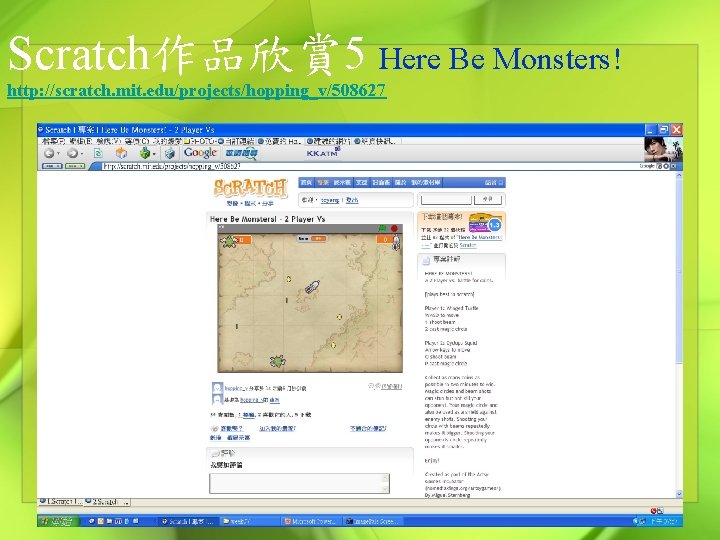720x540 pixels.
Task: Click the first menu in the browser menu bar
Action: (x=53, y=141)
